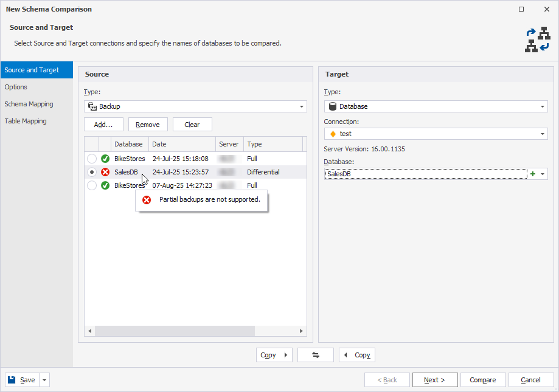Expand the Save button dropdown arrow

tap(43, 379)
